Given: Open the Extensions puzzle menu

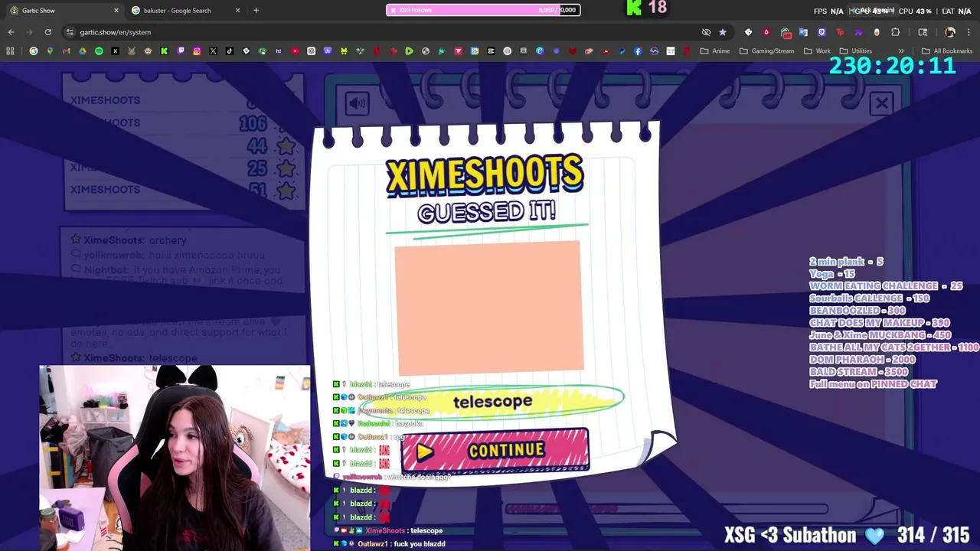Looking at the screenshot, I should pyautogui.click(x=895, y=32).
